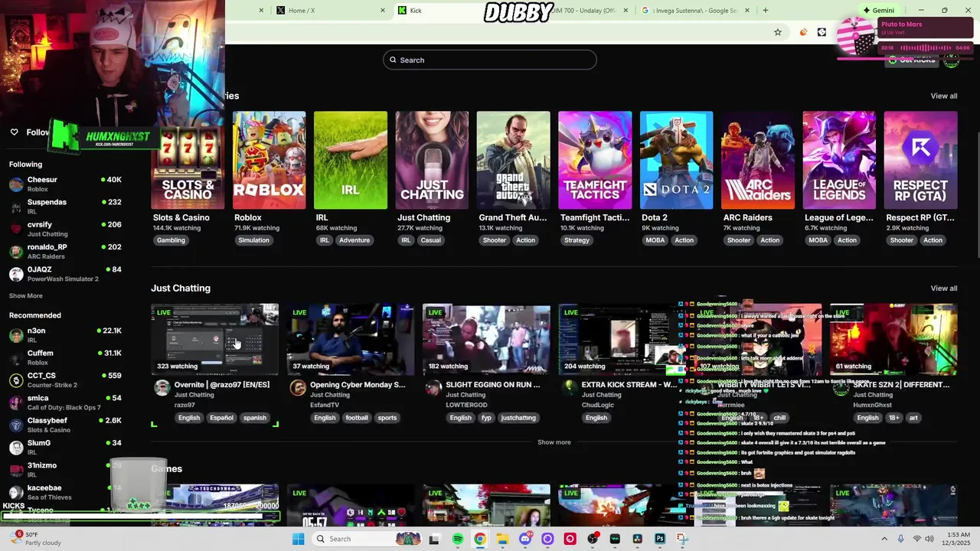Close the Home / X tab
This screenshot has height=551, width=980.
[x=383, y=11]
